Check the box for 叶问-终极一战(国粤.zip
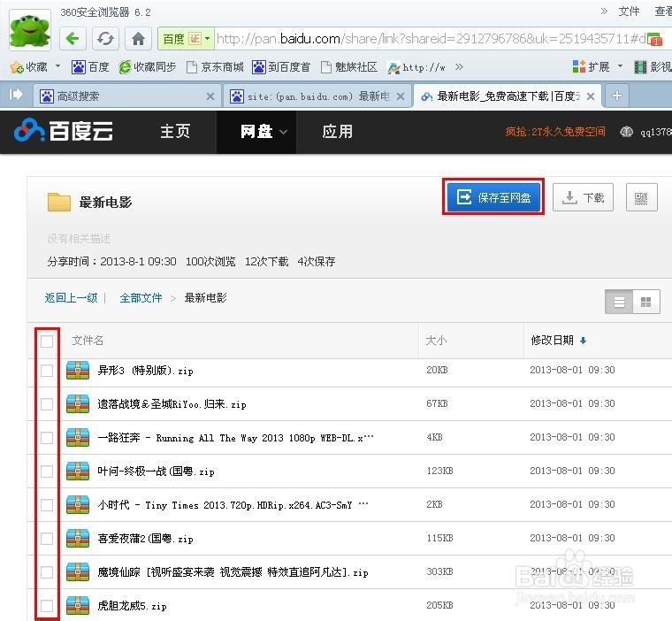672x621 pixels. click(47, 471)
